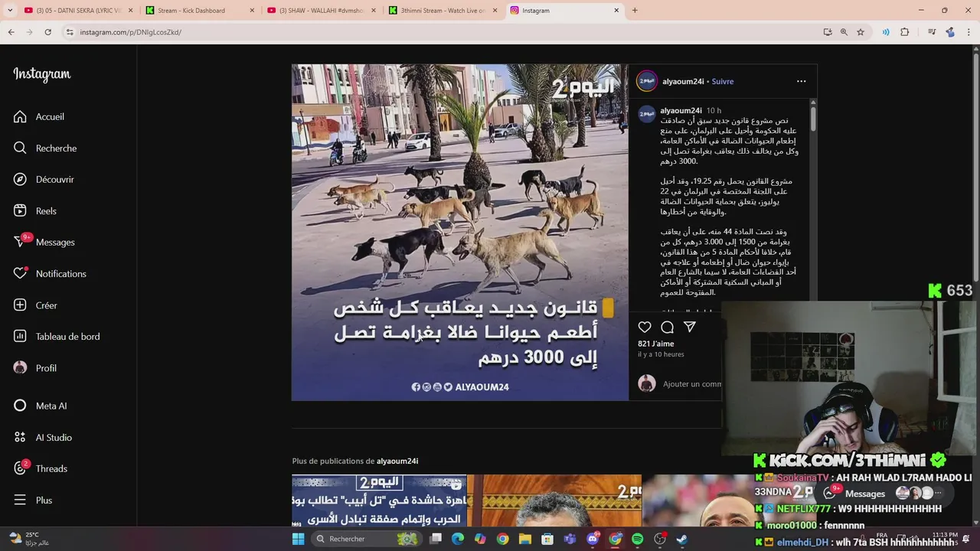This screenshot has width=980, height=551.
Task: Open the floating Messages popup
Action: point(884,494)
